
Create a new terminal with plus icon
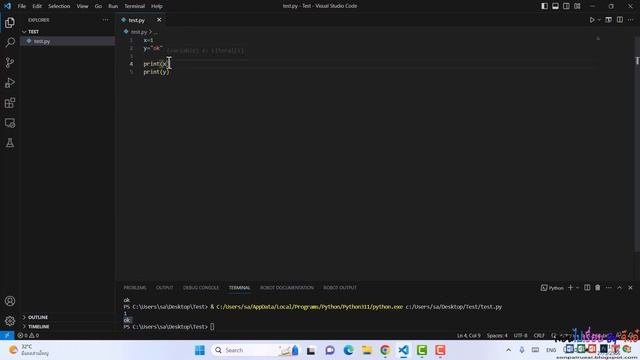point(571,288)
